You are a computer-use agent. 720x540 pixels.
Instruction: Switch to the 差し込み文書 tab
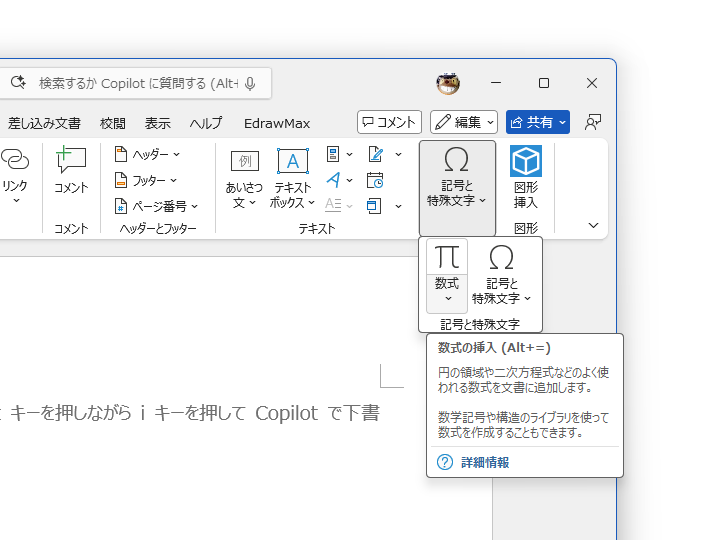click(x=44, y=123)
